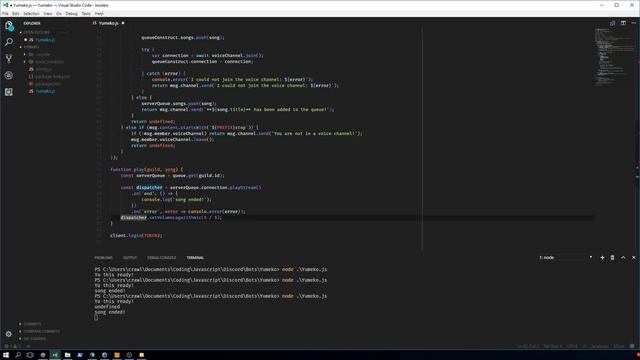This screenshot has height=360, width=640.
Task: Expand the Commits section in sidebar
Action: pyautogui.click(x=32, y=324)
